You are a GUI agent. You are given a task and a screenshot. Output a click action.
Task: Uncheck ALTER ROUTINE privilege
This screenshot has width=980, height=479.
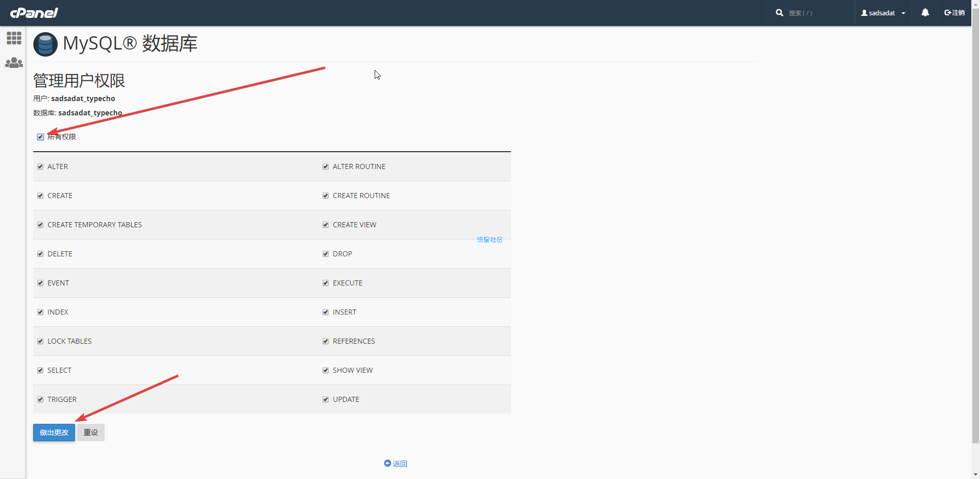(x=326, y=166)
